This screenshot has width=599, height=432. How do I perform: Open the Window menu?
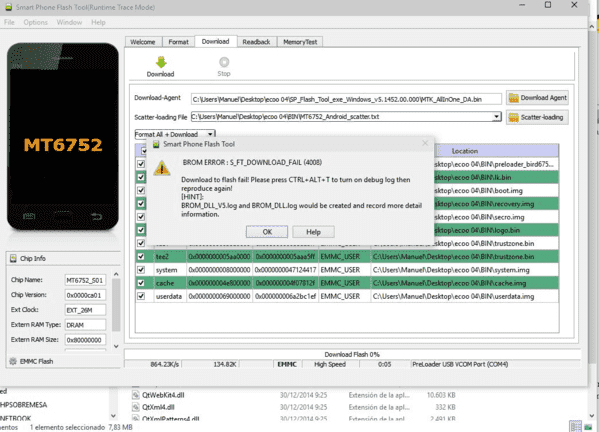click(69, 22)
